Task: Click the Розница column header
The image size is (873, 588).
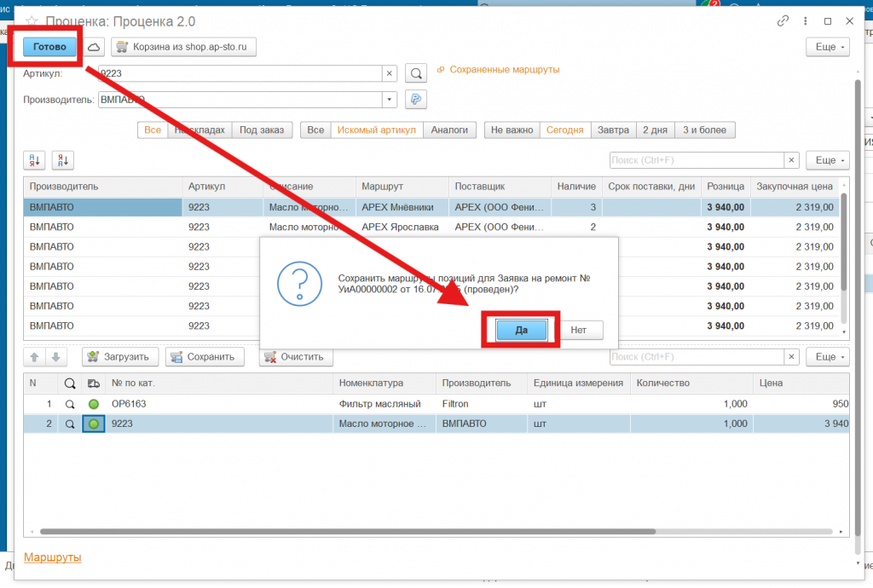Action: point(725,186)
